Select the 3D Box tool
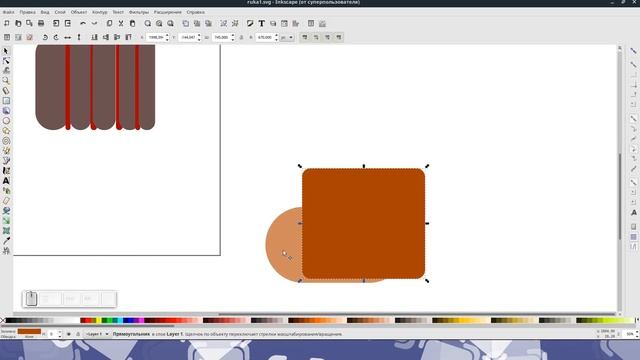 click(6, 111)
